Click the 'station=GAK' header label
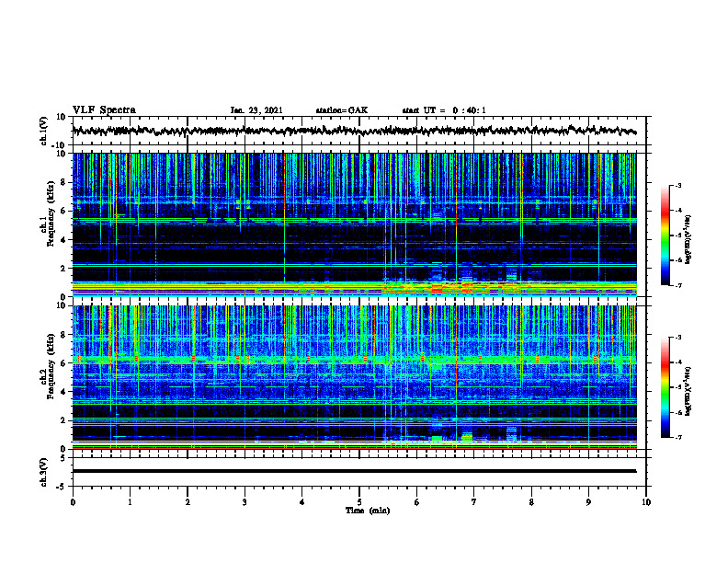The height and width of the screenshot is (563, 728). point(342,110)
